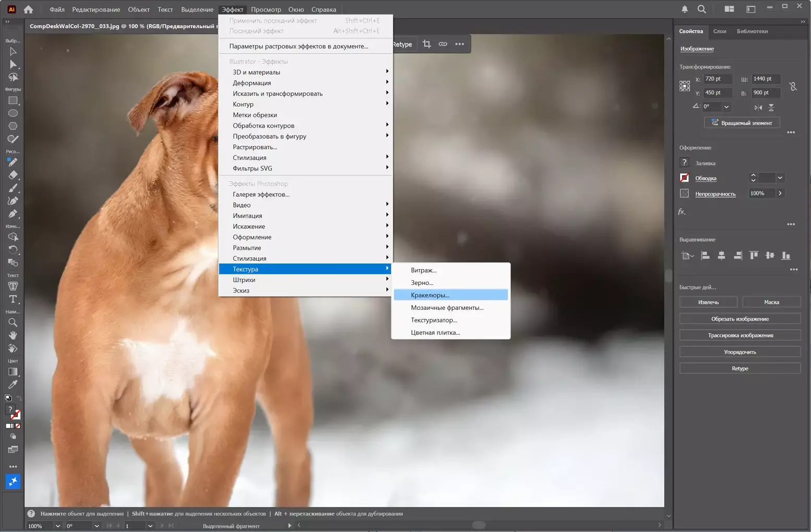Click the crop image icon in the floating bar
811x532 pixels.
tap(427, 44)
